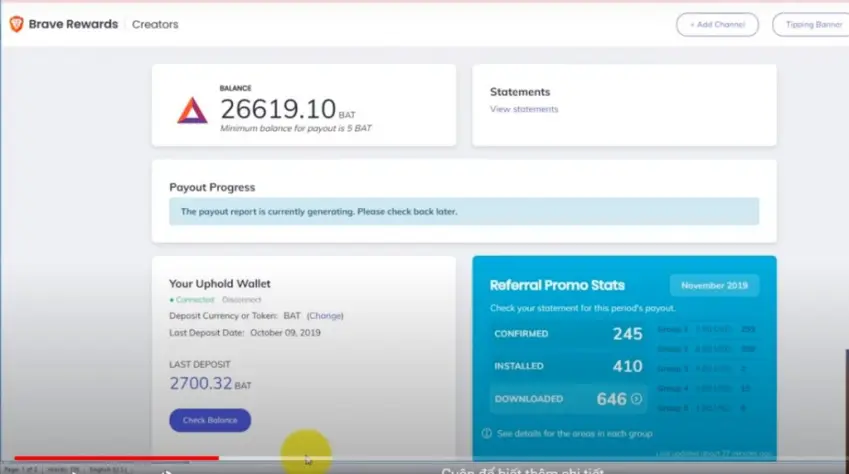Click the Disconnect wallet link
This screenshot has height=474, width=849.
[241, 300]
